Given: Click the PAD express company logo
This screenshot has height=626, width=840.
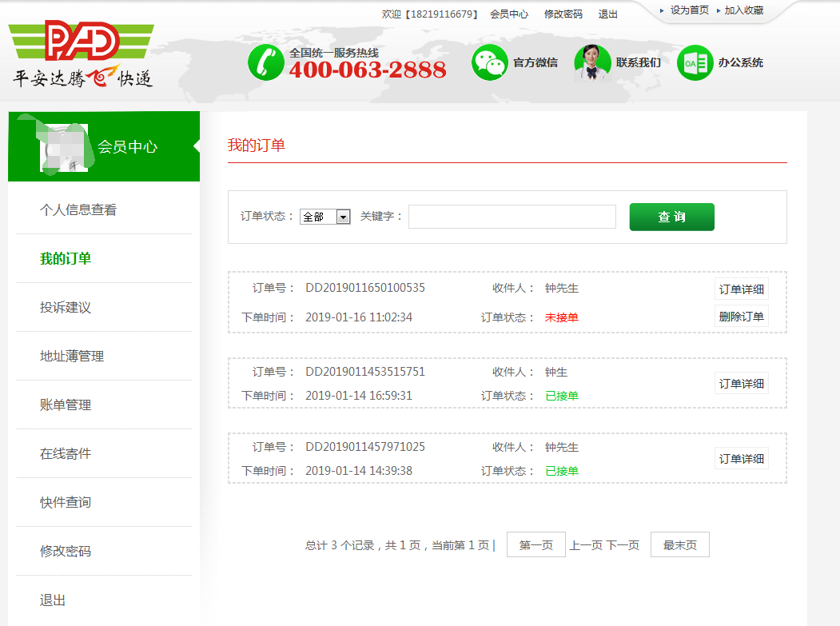Looking at the screenshot, I should pyautogui.click(x=81, y=54).
